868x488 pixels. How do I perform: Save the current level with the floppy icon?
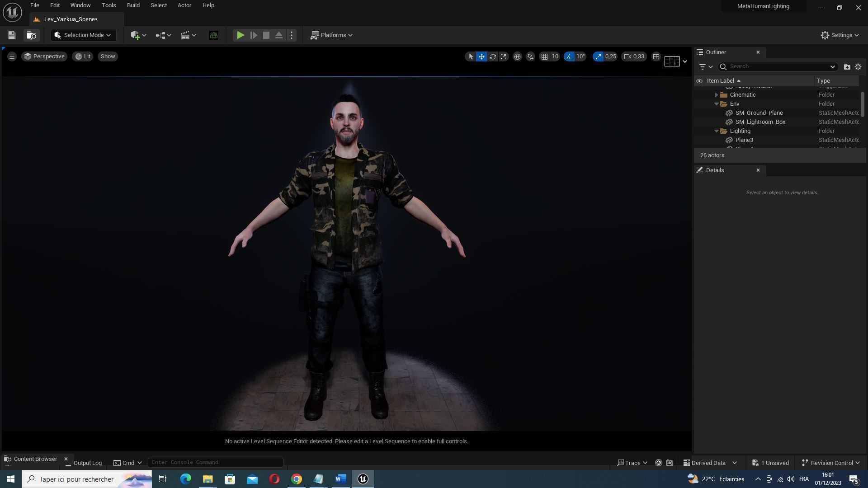tap(12, 35)
